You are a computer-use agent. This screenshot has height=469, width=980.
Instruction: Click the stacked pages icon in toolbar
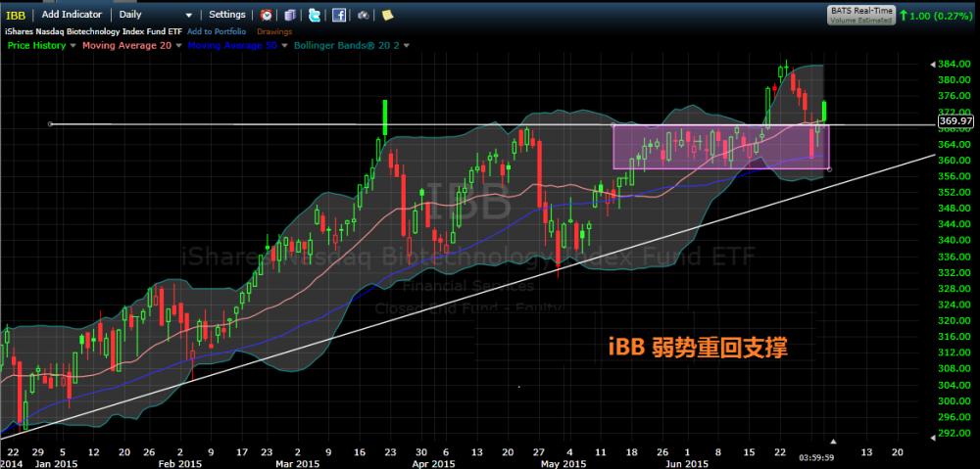(x=290, y=15)
